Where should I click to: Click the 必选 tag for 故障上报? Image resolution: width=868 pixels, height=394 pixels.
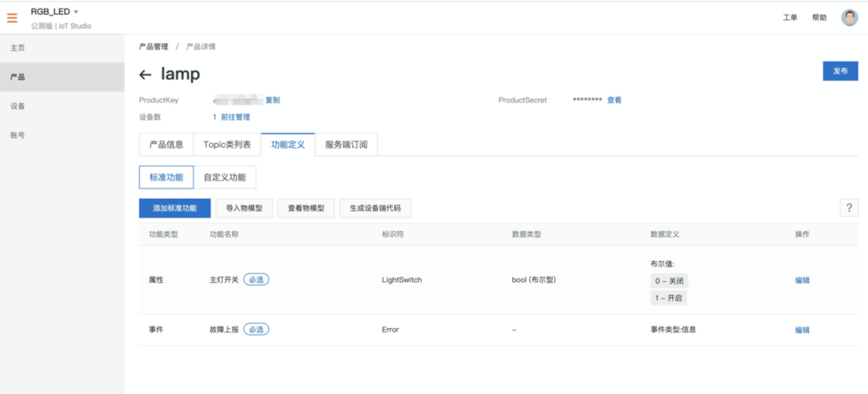point(256,329)
